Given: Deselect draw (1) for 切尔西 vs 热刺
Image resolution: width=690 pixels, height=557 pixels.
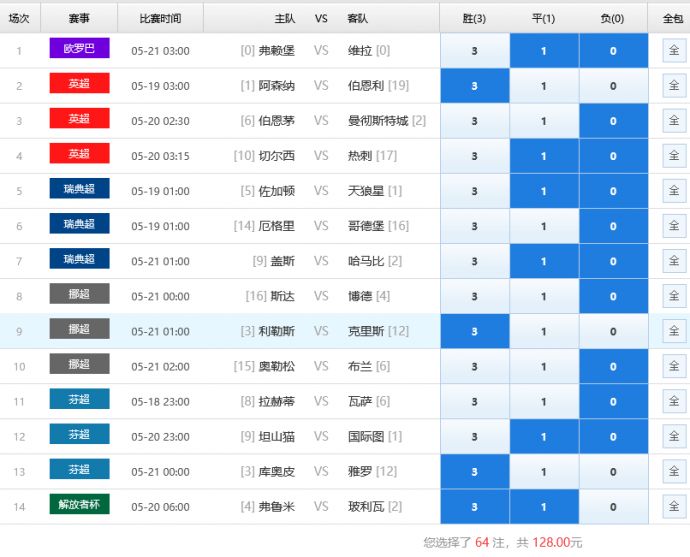Looking at the screenshot, I should tap(544, 156).
